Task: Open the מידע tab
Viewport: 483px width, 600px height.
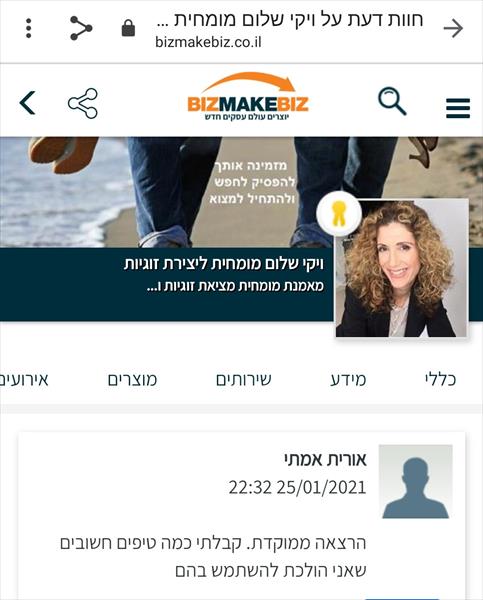Action: [x=348, y=380]
